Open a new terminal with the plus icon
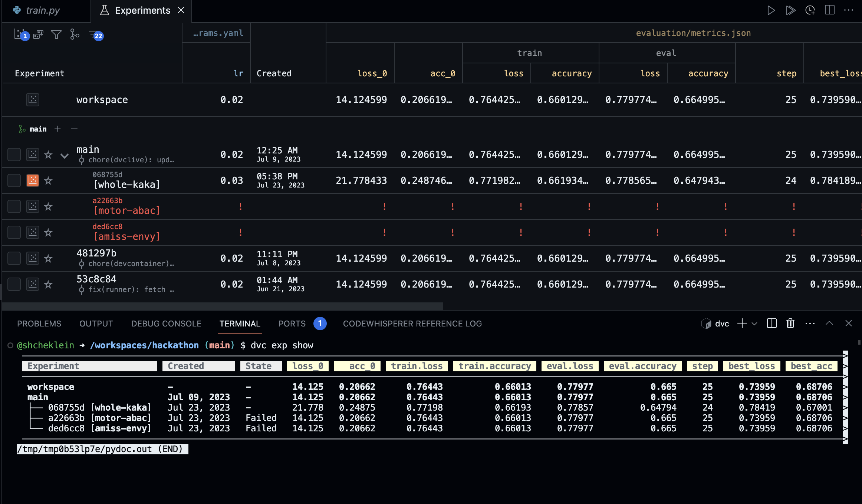Viewport: 862px width, 504px height. (x=742, y=323)
